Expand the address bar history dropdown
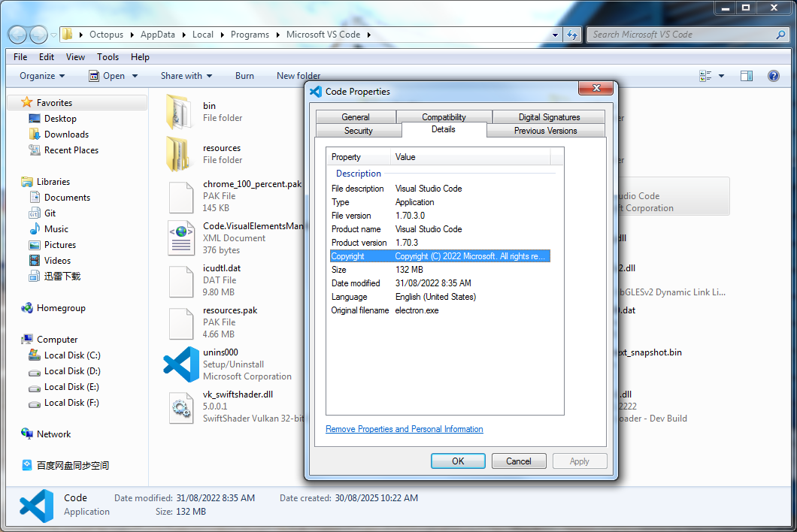 click(556, 35)
